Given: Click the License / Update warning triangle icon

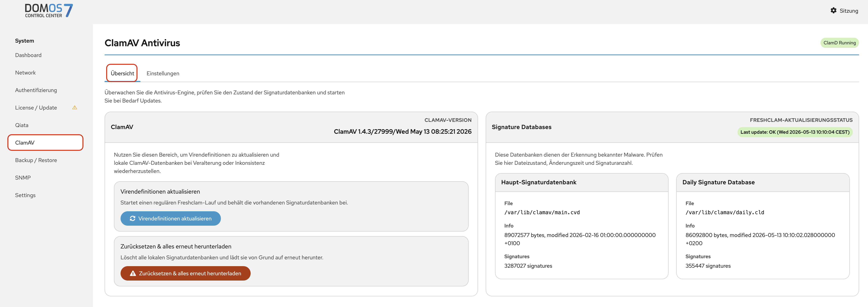Looking at the screenshot, I should coord(75,108).
